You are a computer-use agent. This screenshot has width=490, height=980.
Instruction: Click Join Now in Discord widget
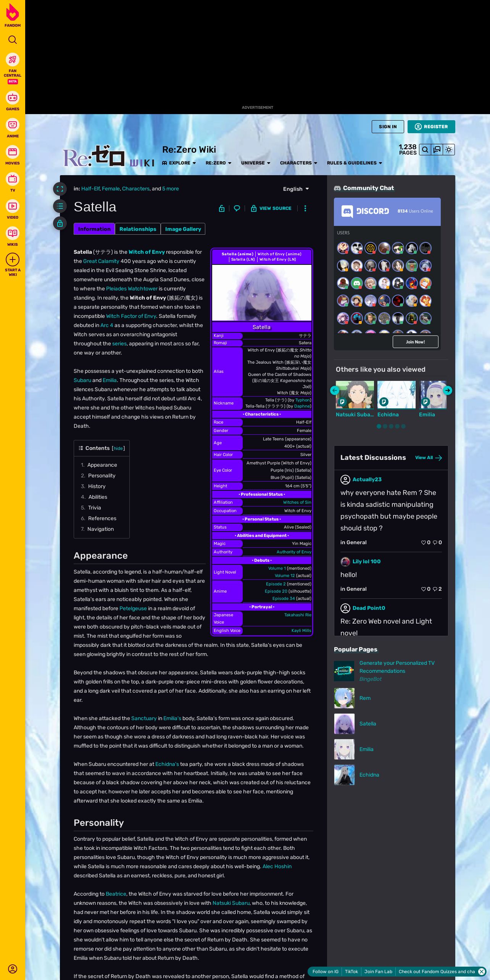415,342
